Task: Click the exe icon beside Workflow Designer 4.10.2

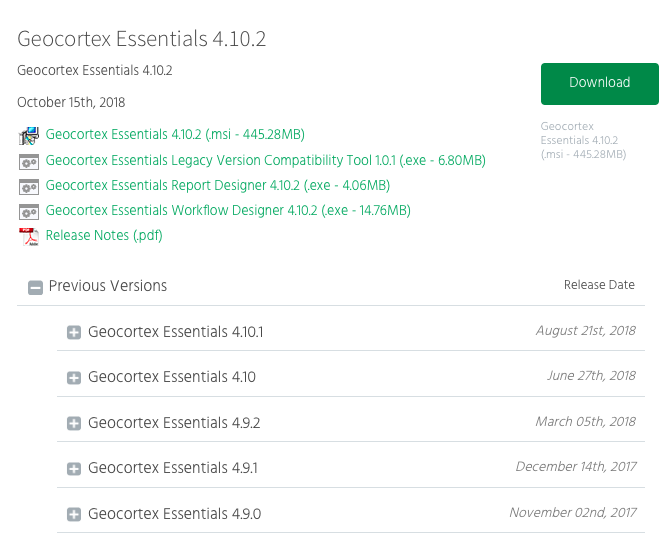Action: click(x=29, y=212)
